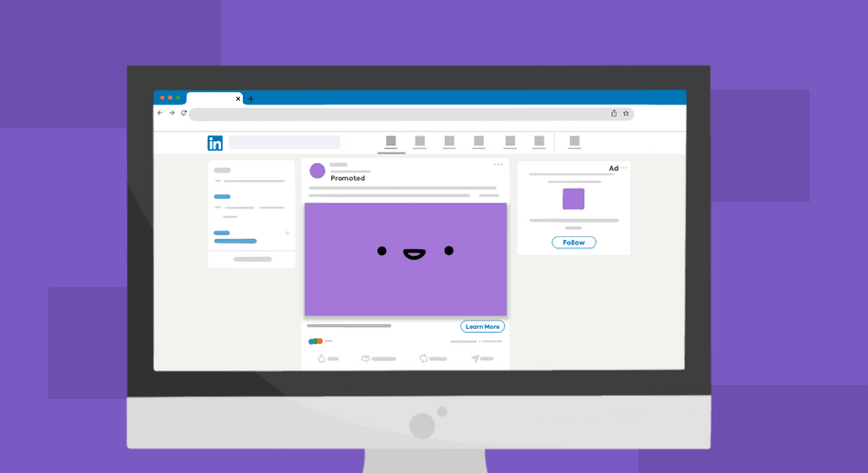Send the post using the paper plane icon
868x473 pixels.
pyautogui.click(x=475, y=358)
